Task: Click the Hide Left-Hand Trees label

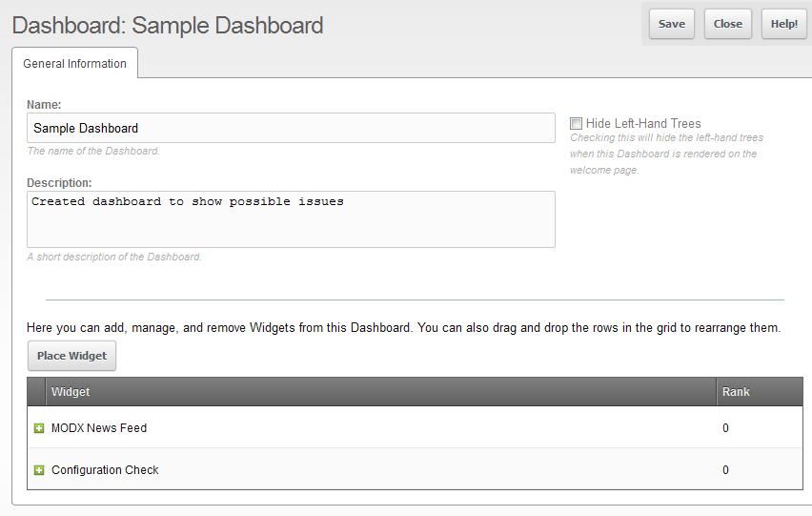Action: [643, 124]
